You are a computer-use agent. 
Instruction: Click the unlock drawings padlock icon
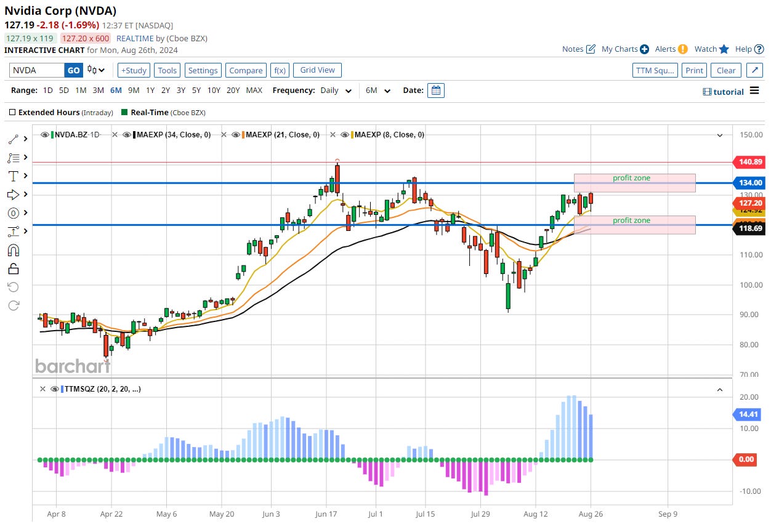click(14, 268)
